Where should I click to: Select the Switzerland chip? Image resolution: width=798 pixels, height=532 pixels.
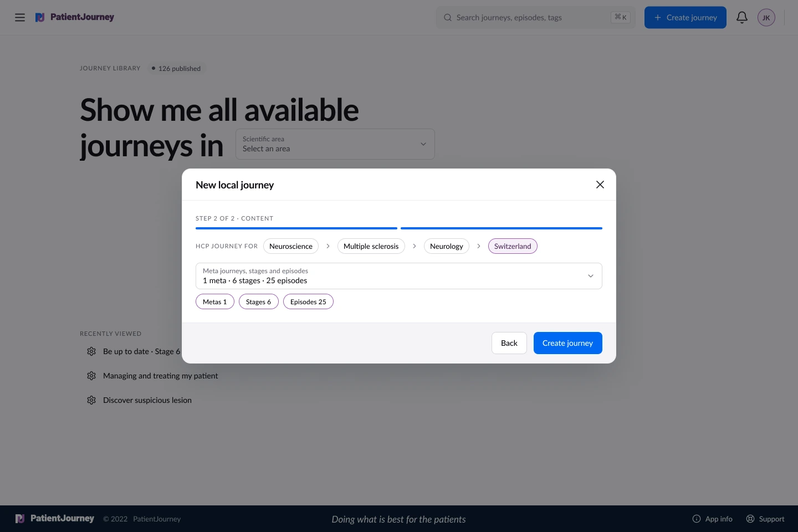[513, 246]
